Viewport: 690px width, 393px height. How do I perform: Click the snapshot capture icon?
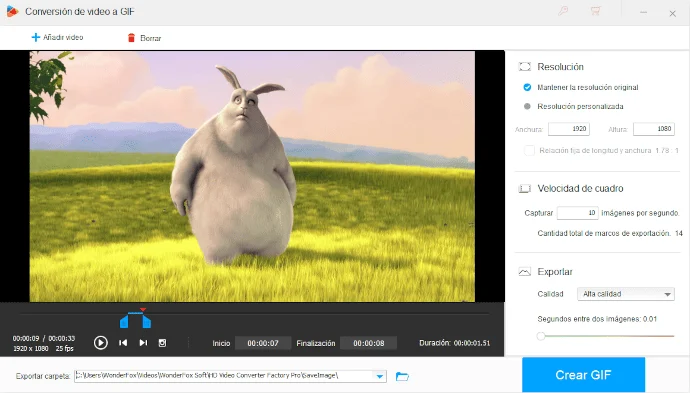(162, 343)
